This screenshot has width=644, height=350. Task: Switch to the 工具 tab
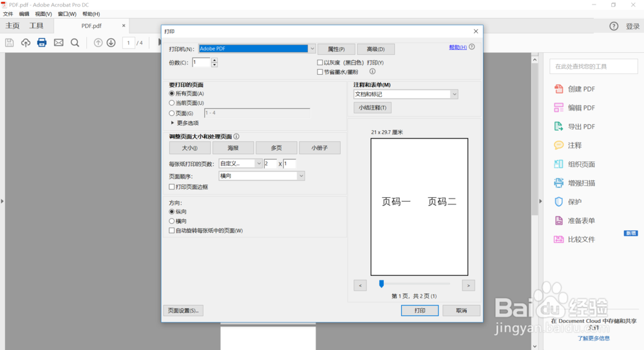coord(36,26)
